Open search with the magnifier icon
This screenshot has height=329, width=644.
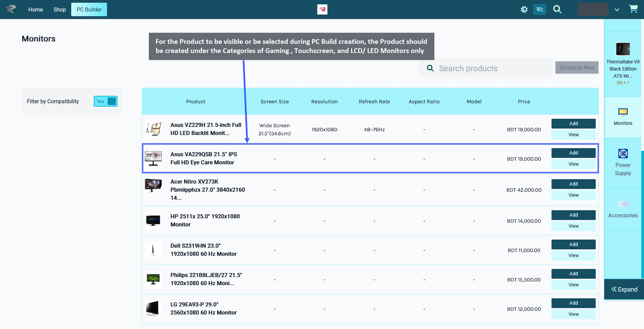tap(557, 9)
